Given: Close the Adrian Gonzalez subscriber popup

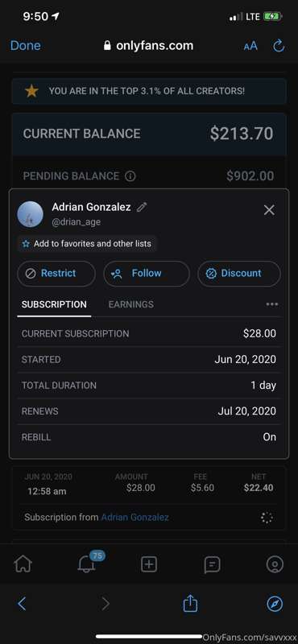Looking at the screenshot, I should [x=269, y=210].
